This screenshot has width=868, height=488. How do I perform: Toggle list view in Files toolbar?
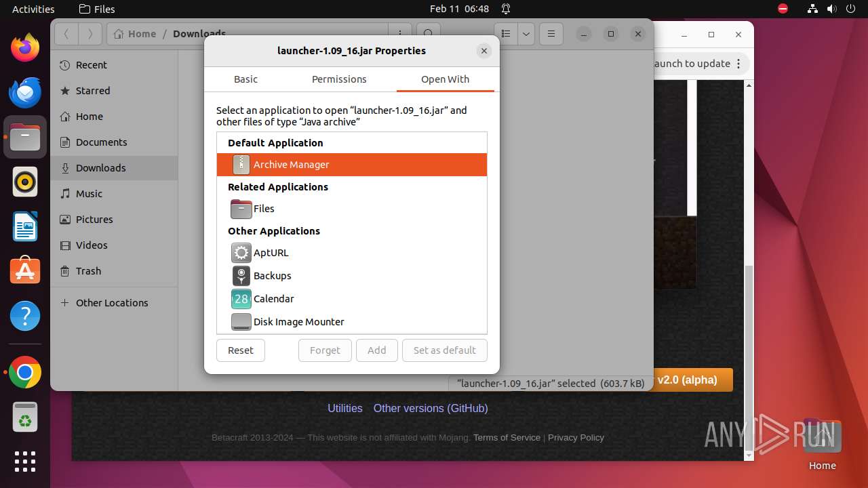coord(505,34)
